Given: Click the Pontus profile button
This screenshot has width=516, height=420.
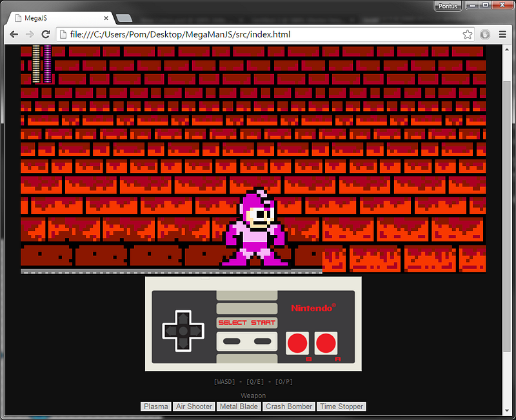Looking at the screenshot, I should (448, 6).
